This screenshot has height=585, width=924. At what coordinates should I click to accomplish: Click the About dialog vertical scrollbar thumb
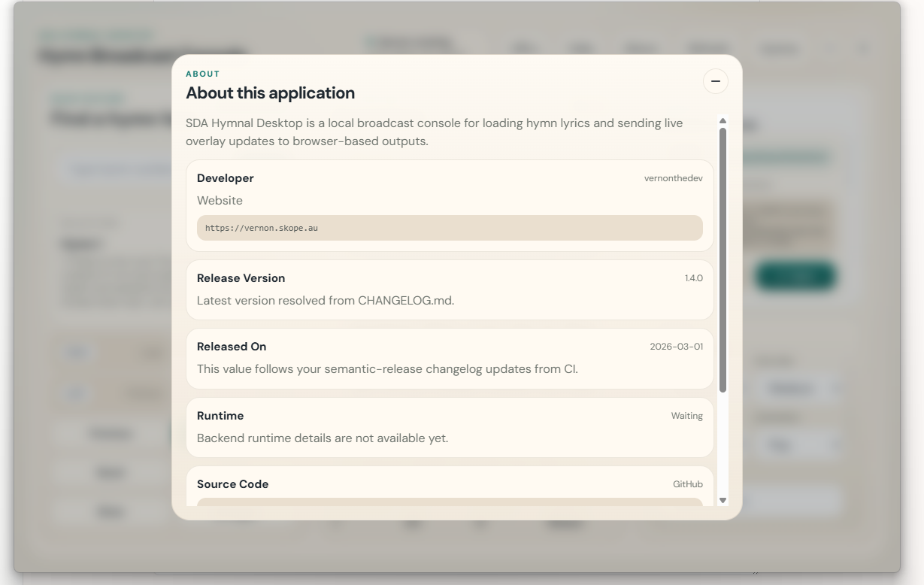click(723, 260)
